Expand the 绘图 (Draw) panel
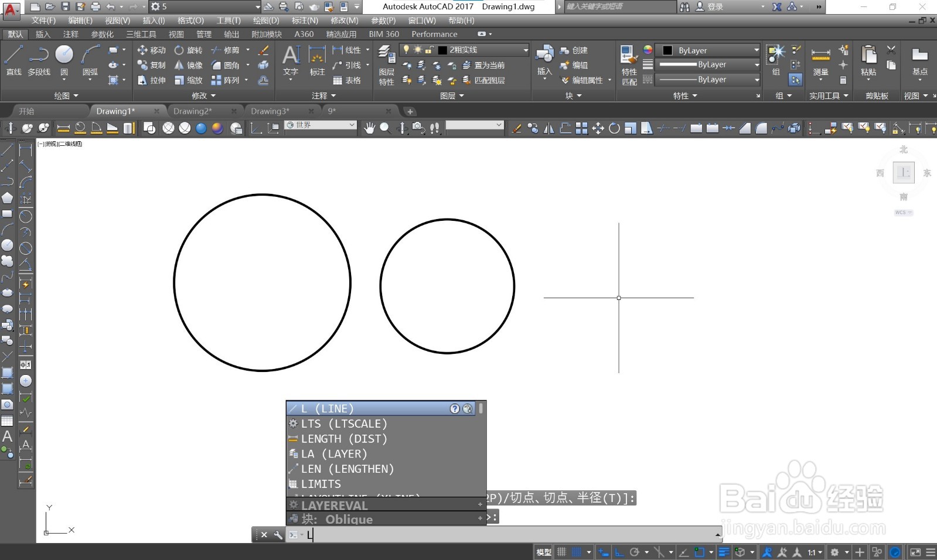Viewport: 937px width, 560px height. click(66, 95)
